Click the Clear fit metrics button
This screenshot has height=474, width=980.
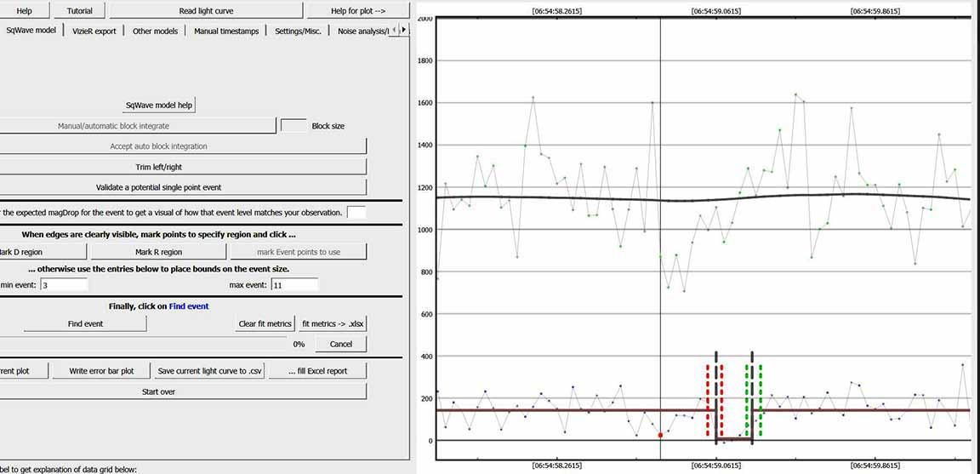[x=265, y=324]
